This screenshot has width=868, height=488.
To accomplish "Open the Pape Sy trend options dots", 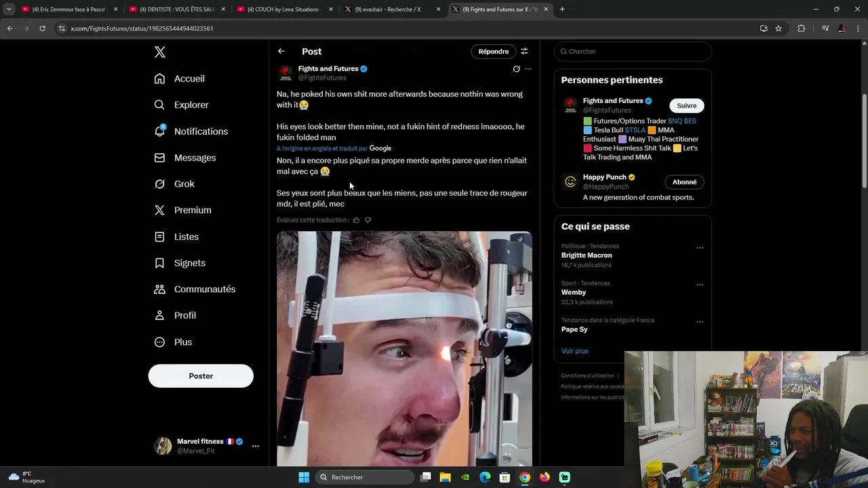I will click(x=700, y=322).
